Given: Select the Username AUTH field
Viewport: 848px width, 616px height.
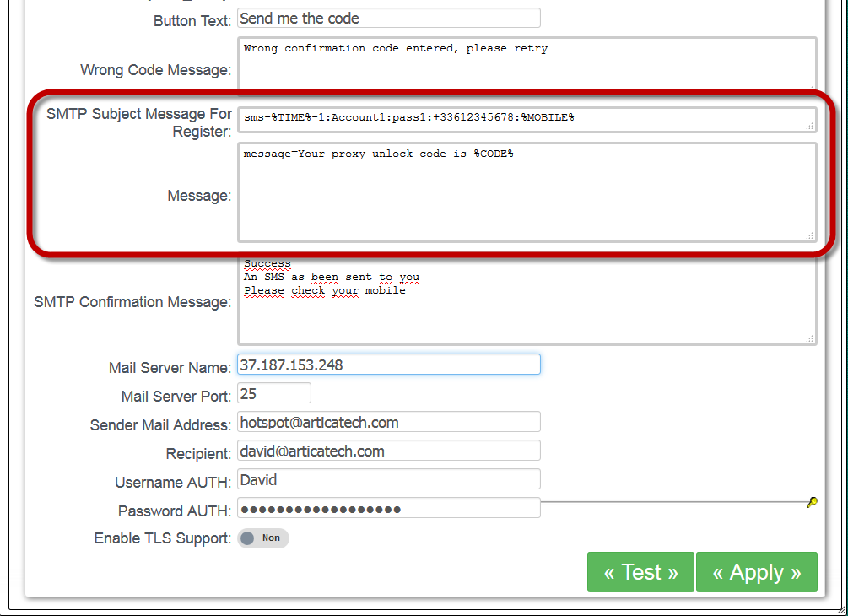Looking at the screenshot, I should point(389,479).
